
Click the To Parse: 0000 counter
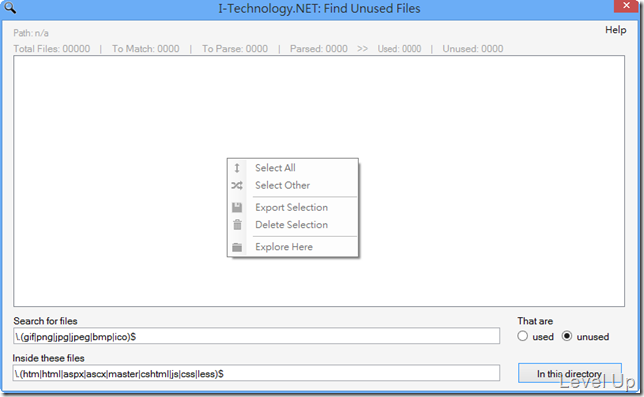click(235, 49)
